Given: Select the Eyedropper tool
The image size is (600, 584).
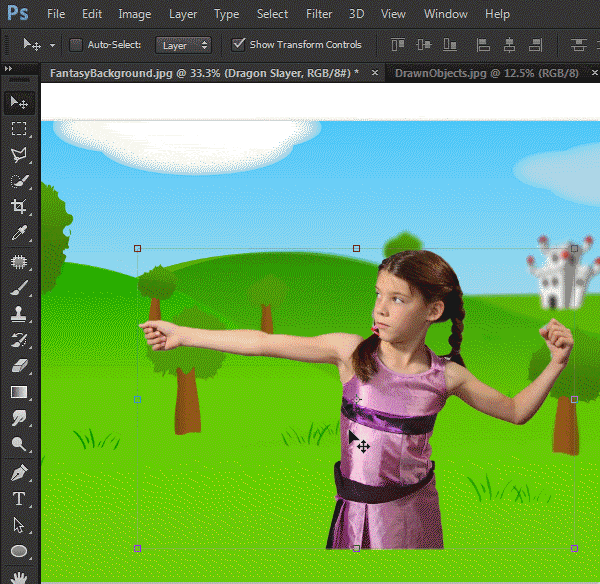Looking at the screenshot, I should point(19,232).
